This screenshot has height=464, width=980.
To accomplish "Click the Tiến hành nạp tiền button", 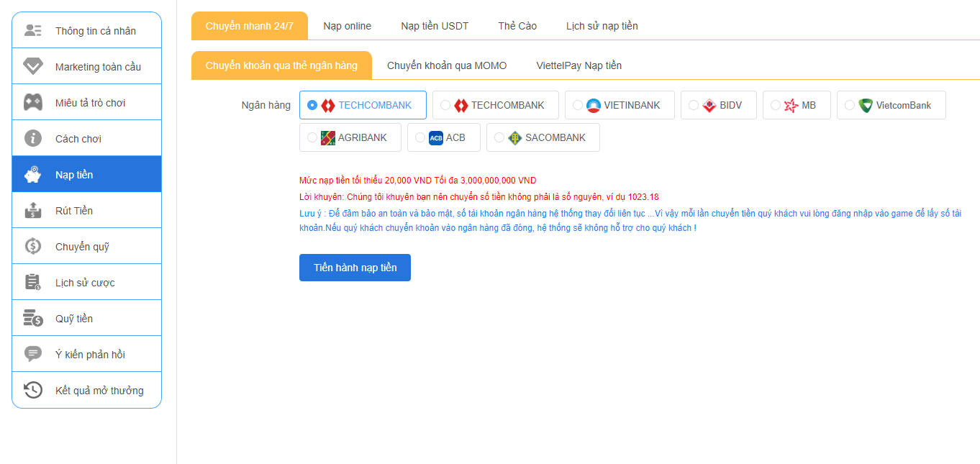I will 355,268.
